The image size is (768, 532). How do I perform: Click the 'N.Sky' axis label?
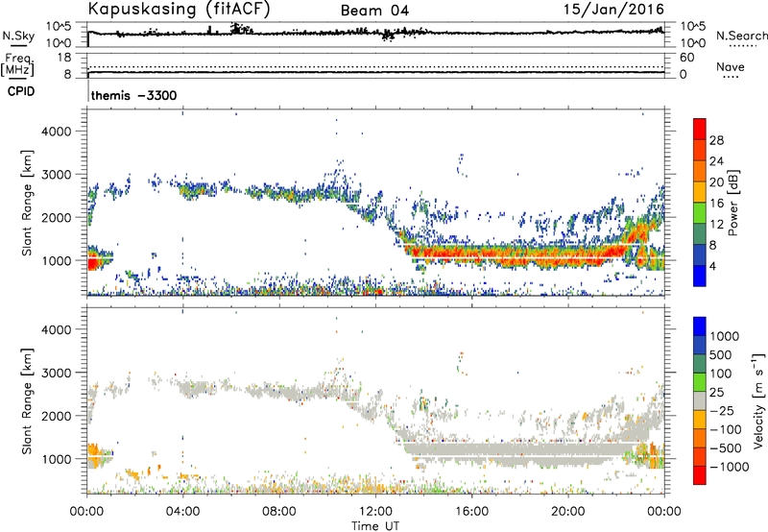point(18,36)
